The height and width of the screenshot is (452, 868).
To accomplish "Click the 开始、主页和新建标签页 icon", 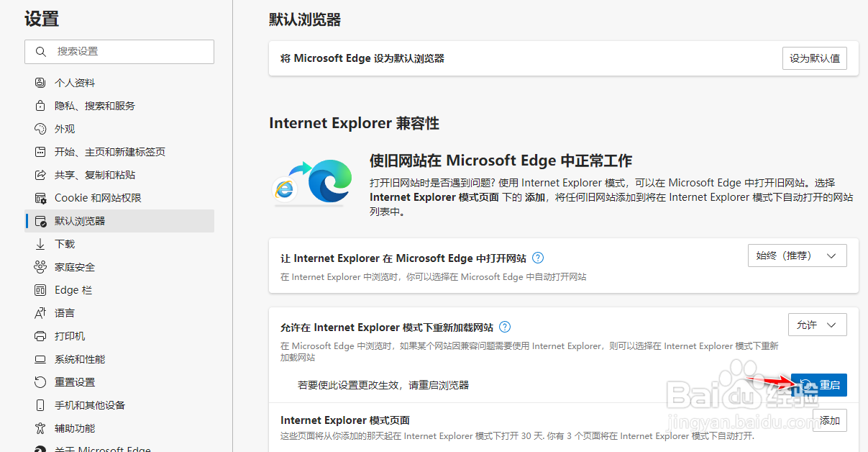I will pos(40,152).
